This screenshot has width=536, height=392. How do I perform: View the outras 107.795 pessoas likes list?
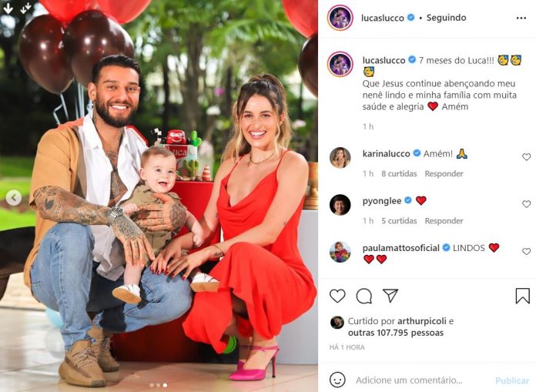click(x=396, y=333)
